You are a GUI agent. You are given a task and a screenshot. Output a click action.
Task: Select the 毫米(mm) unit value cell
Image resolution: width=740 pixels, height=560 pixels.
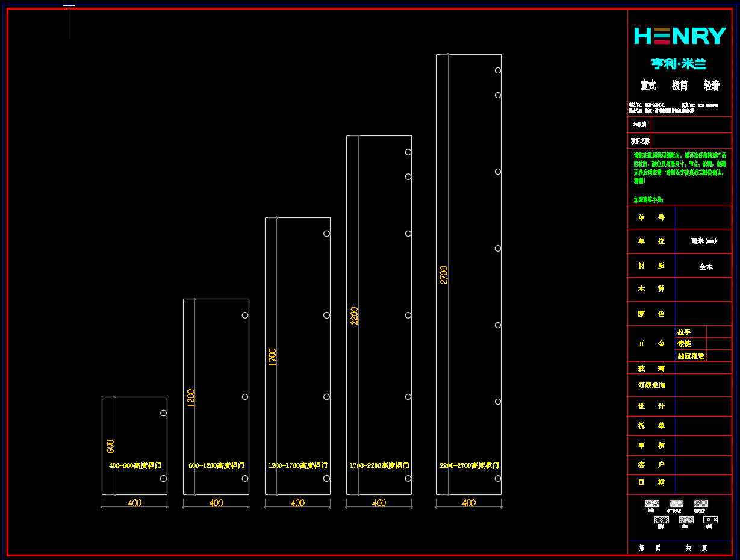point(703,241)
